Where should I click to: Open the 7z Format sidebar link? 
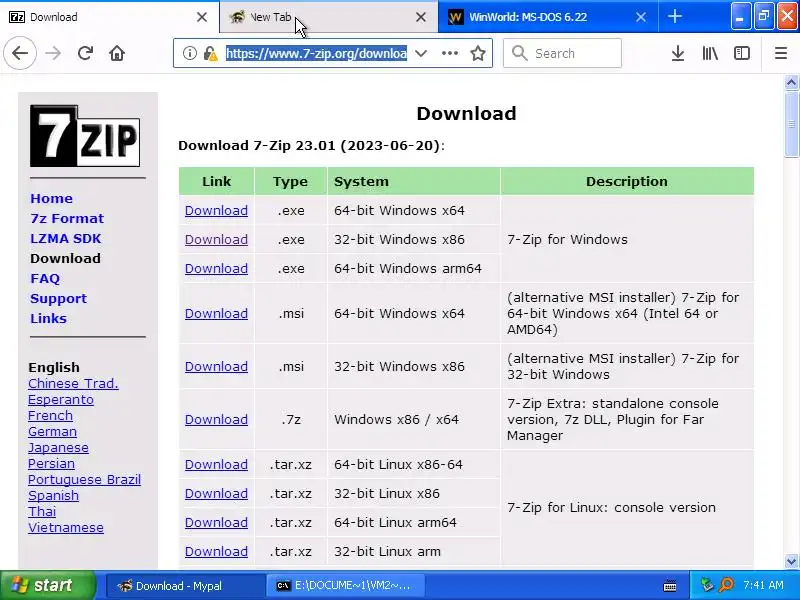point(67,218)
